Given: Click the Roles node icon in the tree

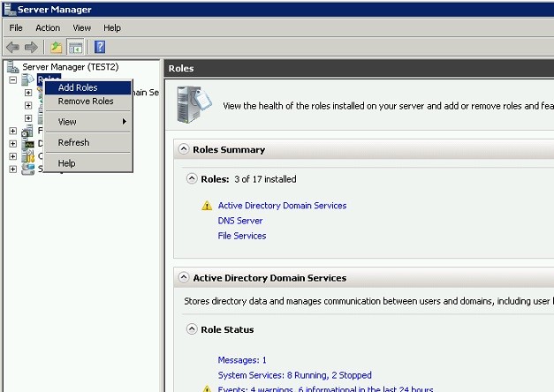Looking at the screenshot, I should pyautogui.click(x=27, y=79).
